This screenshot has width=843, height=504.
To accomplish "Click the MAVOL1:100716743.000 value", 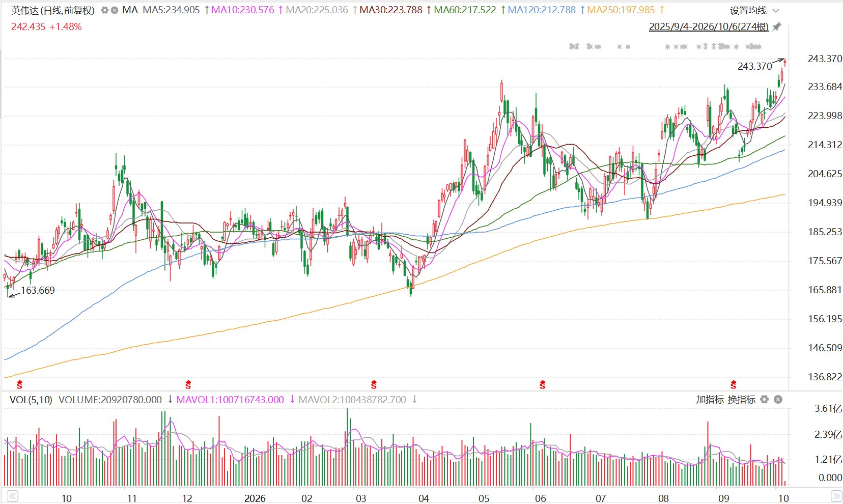I will pos(230,400).
